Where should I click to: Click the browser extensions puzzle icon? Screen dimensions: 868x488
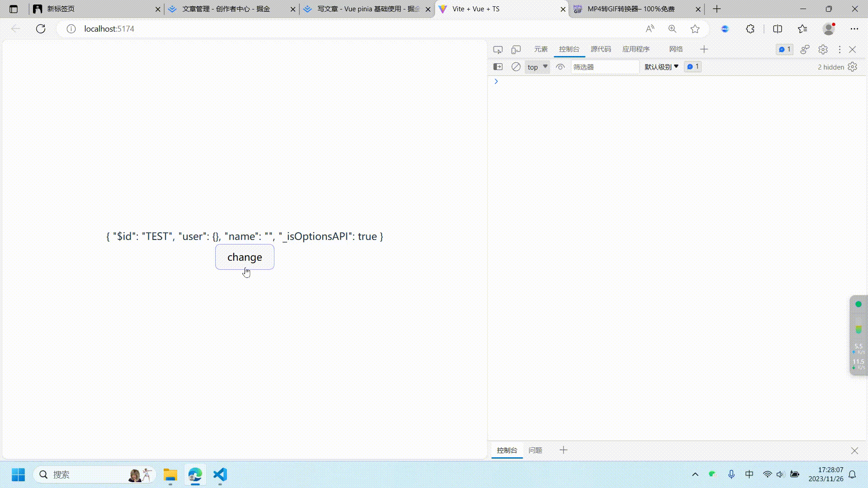click(750, 29)
